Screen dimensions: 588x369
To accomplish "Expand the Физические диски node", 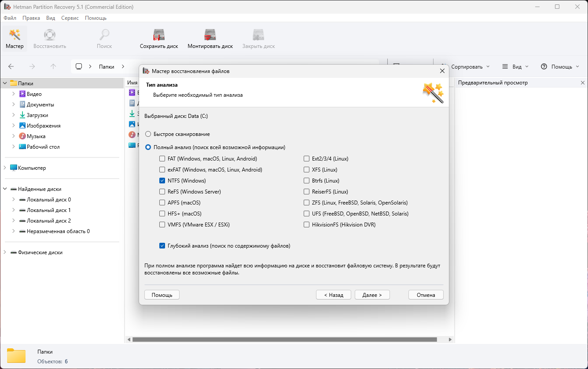I will [x=5, y=252].
